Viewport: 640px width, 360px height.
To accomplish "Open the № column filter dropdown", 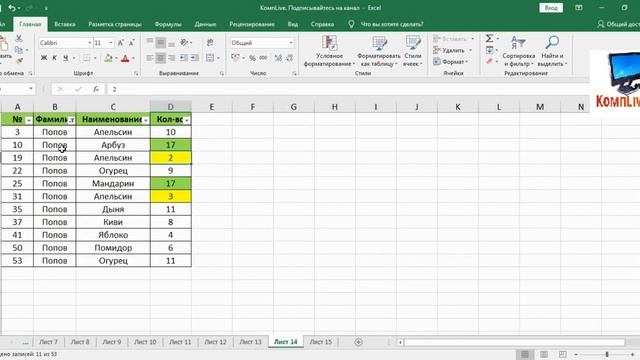I will pyautogui.click(x=29, y=120).
